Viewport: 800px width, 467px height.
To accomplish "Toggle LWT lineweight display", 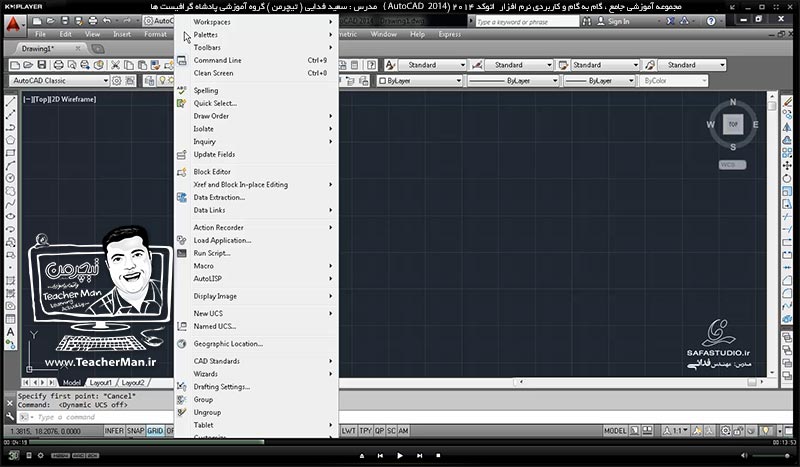I will pos(349,431).
